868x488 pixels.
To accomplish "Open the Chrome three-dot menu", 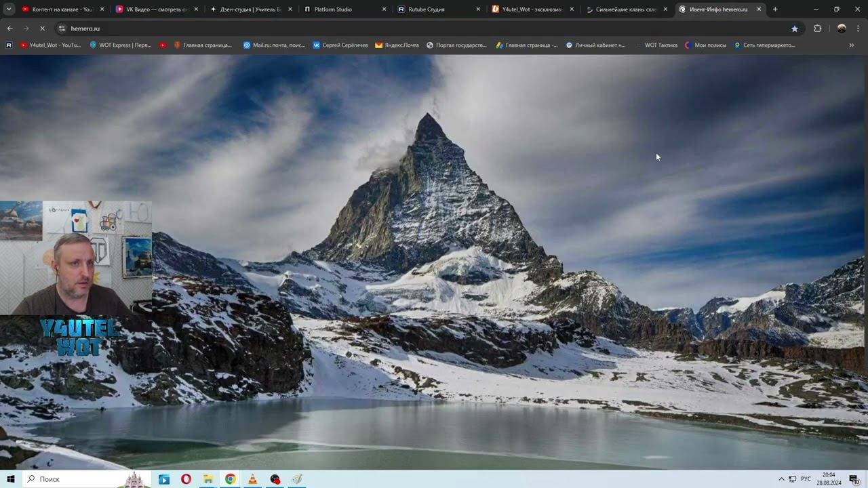I will 858,28.
